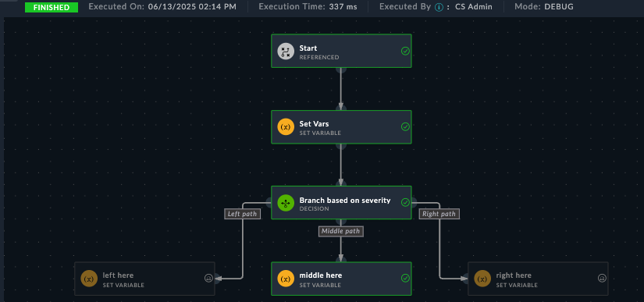Click the REFERENCED label under Start

click(x=319, y=58)
